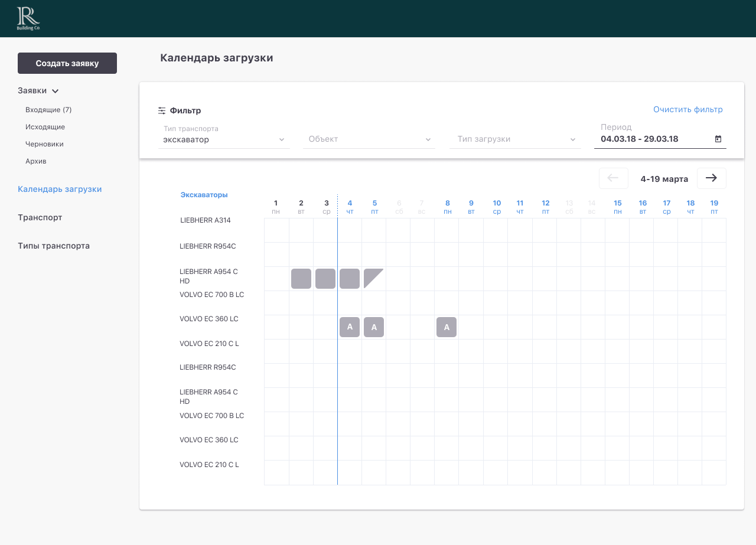This screenshot has height=545, width=756.
Task: Click day 17 ср column header
Action: (666, 207)
